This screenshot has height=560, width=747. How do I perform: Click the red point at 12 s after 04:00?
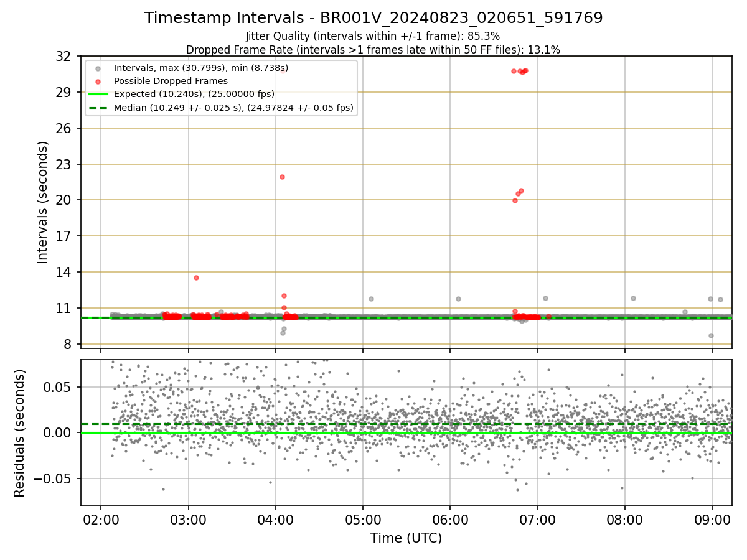284,296
